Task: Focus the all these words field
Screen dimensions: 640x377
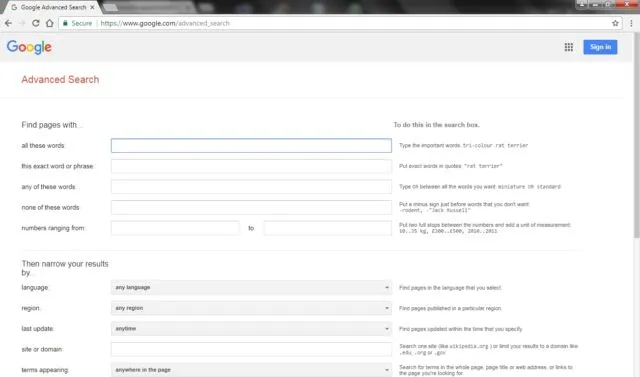Action: [x=251, y=146]
